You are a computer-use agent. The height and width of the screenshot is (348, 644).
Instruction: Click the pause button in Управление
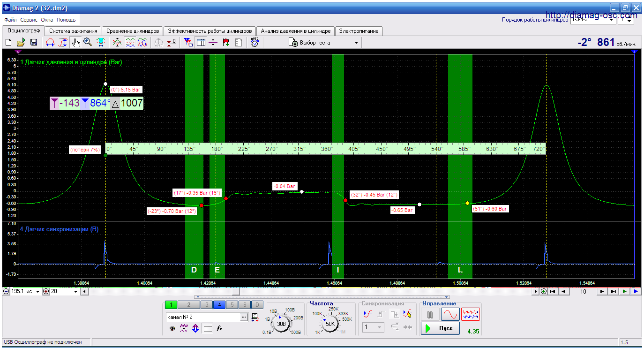[x=430, y=314]
